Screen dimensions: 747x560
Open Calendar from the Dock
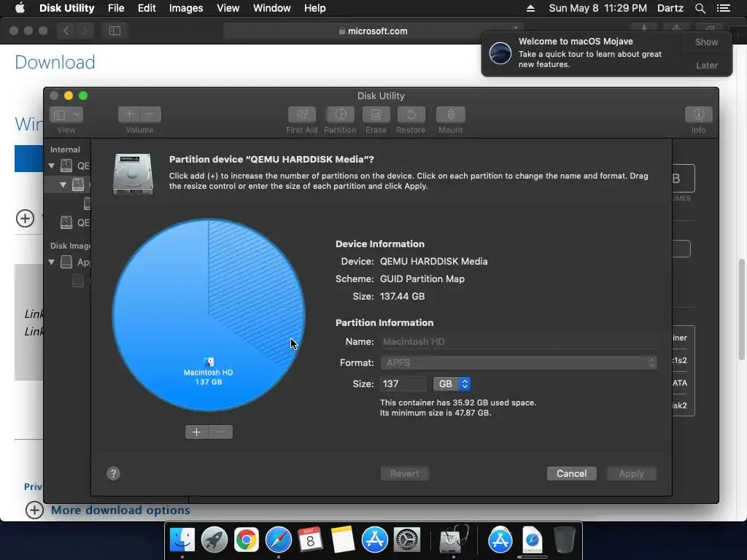click(x=310, y=540)
